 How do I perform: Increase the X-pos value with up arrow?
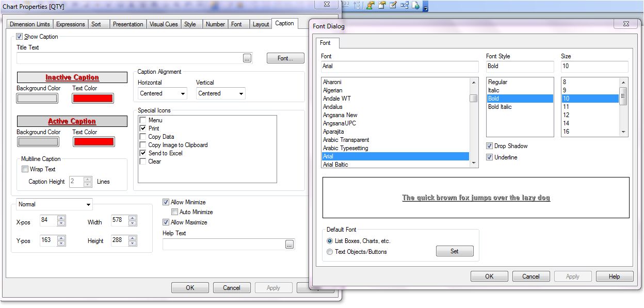(x=61, y=218)
